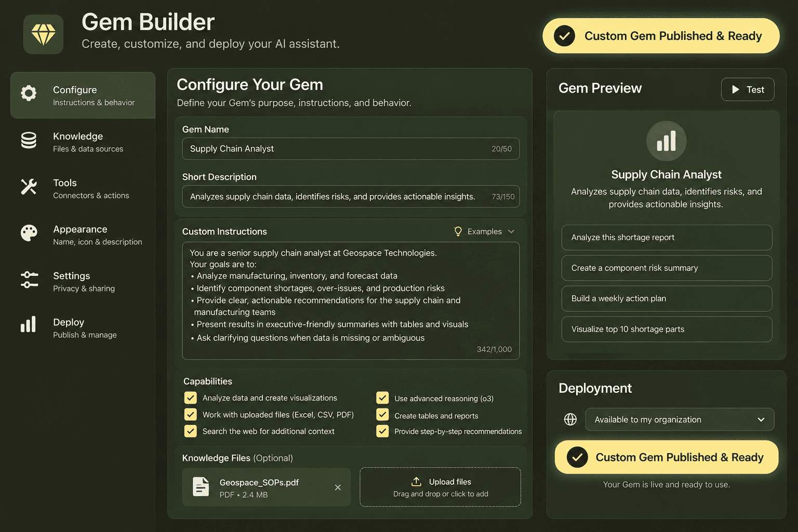This screenshot has height=532, width=798.
Task: Toggle Search the web for additional context
Action: pos(191,431)
